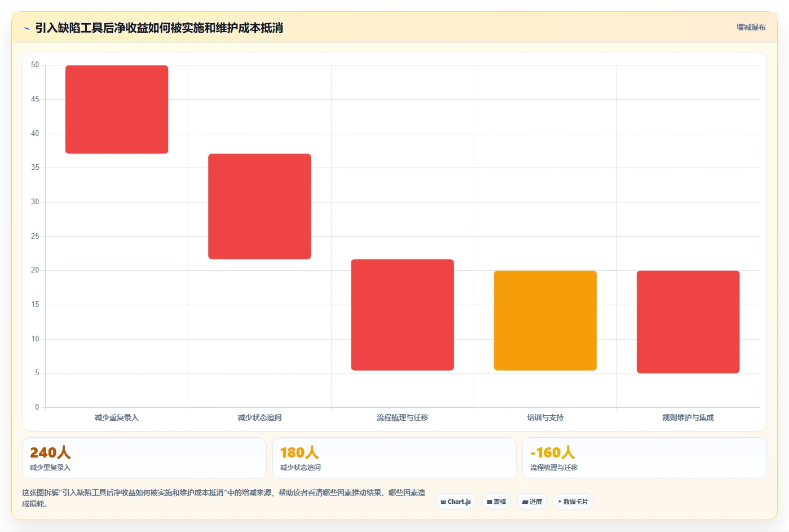Click the Chart.js tag chip
Viewport: 789px width, 532px height.
[456, 502]
